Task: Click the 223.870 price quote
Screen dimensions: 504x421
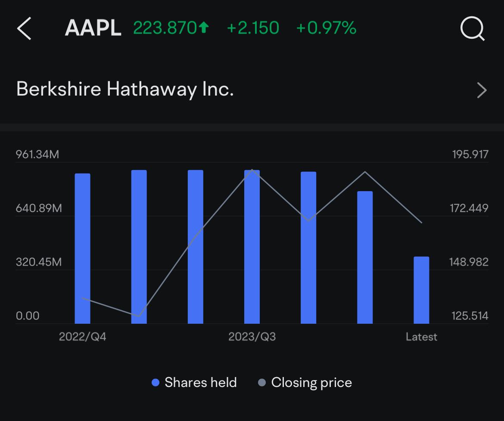Action: pos(165,28)
